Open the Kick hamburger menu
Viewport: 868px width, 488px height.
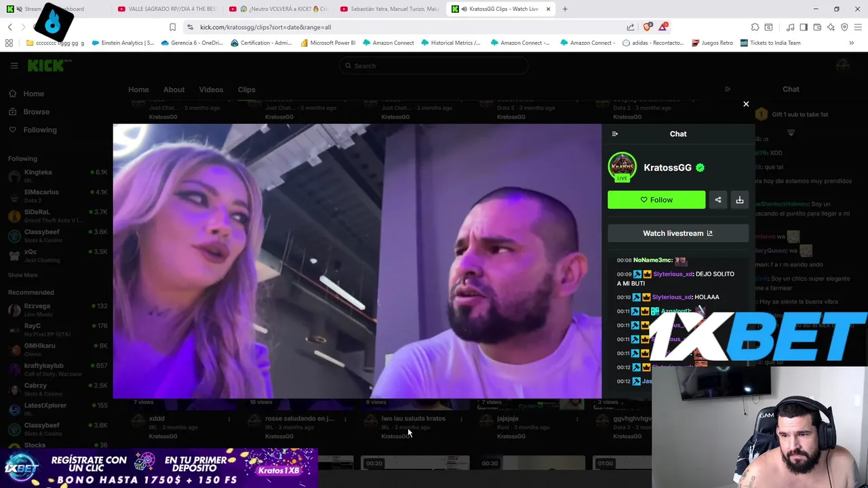[14, 66]
